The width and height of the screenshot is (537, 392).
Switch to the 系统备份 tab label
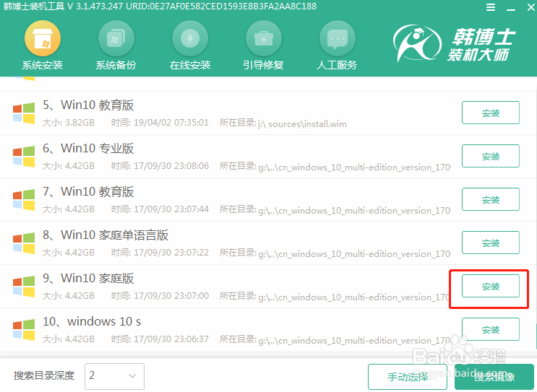click(x=116, y=65)
